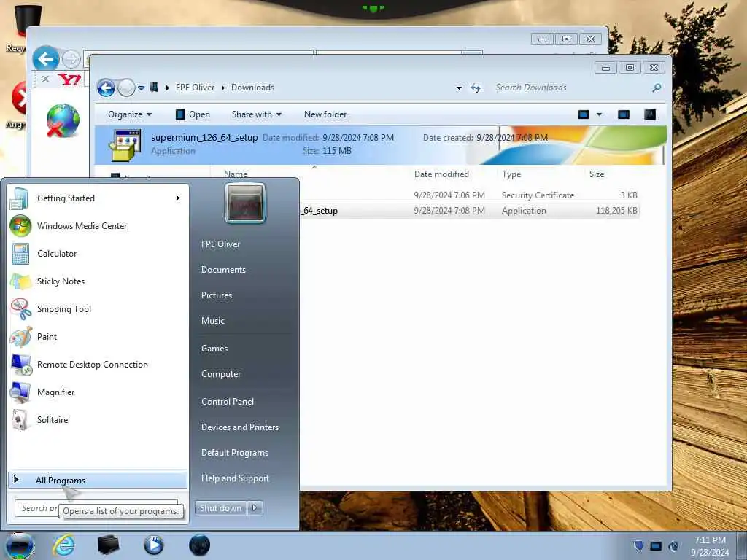Viewport: 747px width, 560px height.
Task: Launch Internet Explorer from the taskbar
Action: coord(63,545)
